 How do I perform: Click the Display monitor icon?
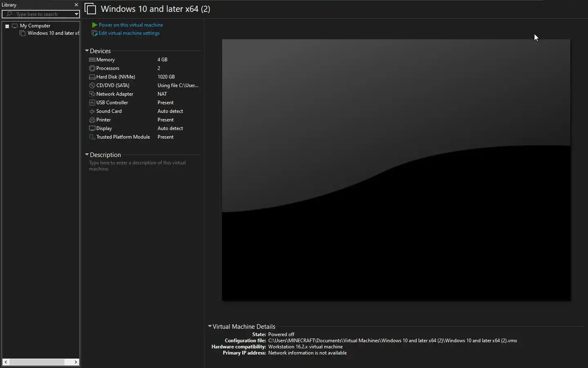point(92,128)
